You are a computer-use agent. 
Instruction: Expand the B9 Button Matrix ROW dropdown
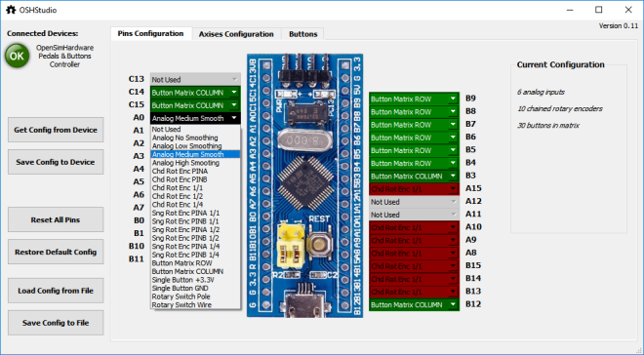click(x=414, y=99)
